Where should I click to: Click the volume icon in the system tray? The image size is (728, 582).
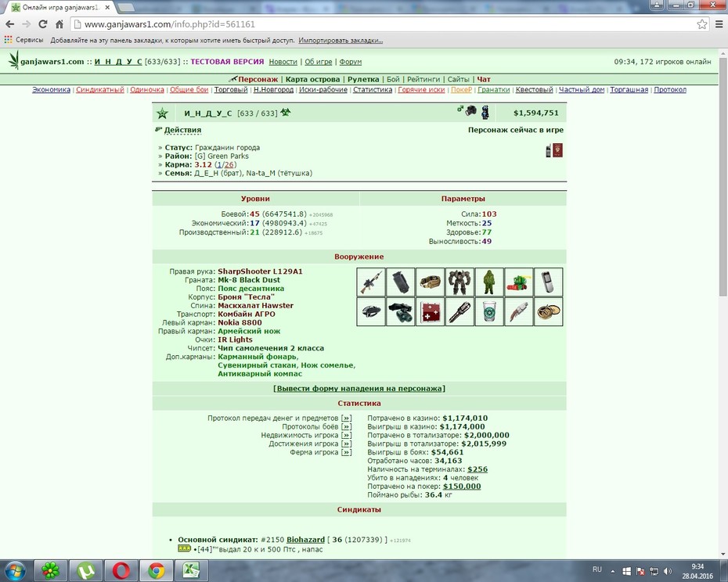point(668,571)
